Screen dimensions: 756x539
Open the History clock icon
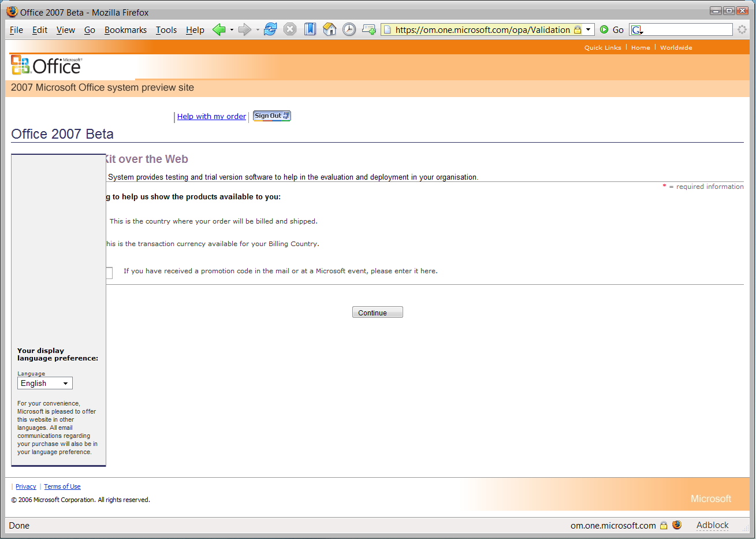click(x=349, y=29)
